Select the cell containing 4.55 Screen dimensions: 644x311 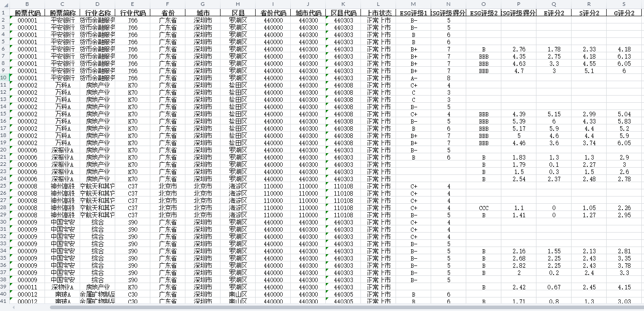(589, 64)
